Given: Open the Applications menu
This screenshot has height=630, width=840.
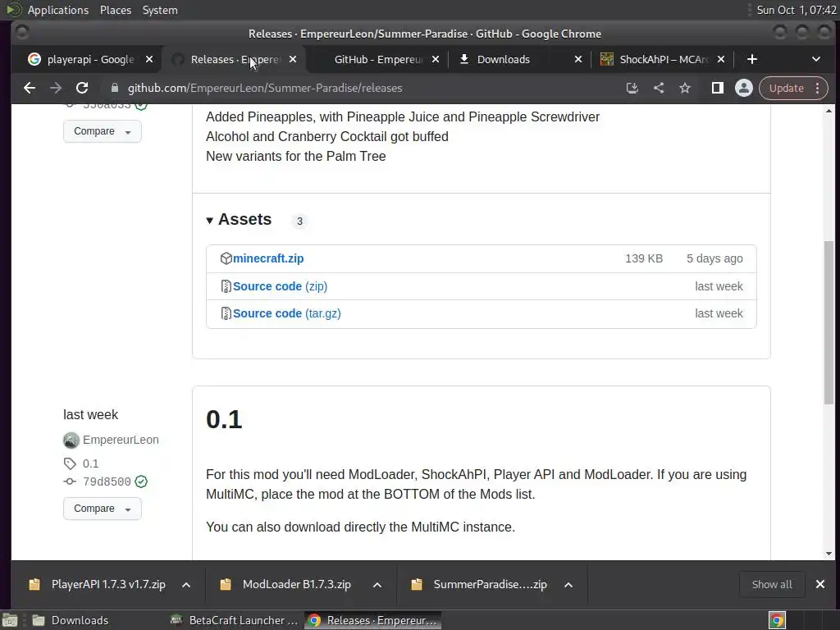Looking at the screenshot, I should [x=58, y=10].
